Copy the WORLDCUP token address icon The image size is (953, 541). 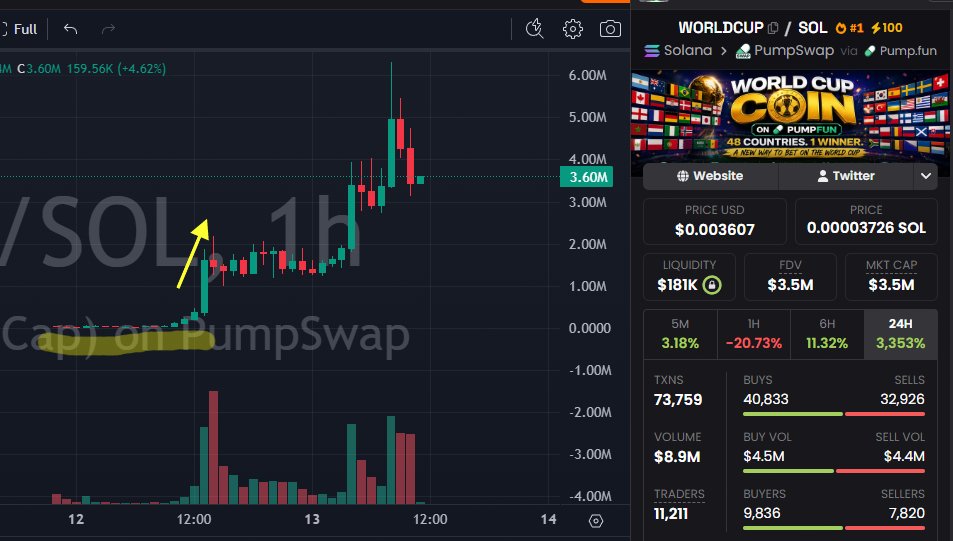(773, 28)
